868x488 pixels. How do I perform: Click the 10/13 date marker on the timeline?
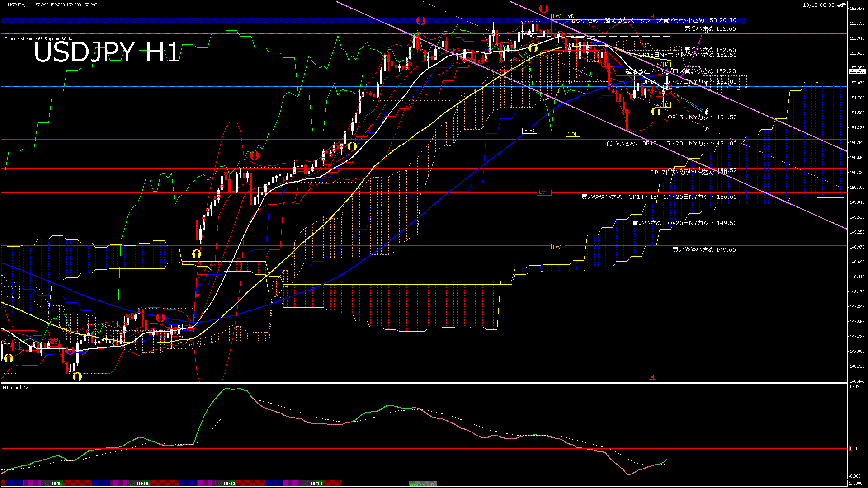coord(229,483)
